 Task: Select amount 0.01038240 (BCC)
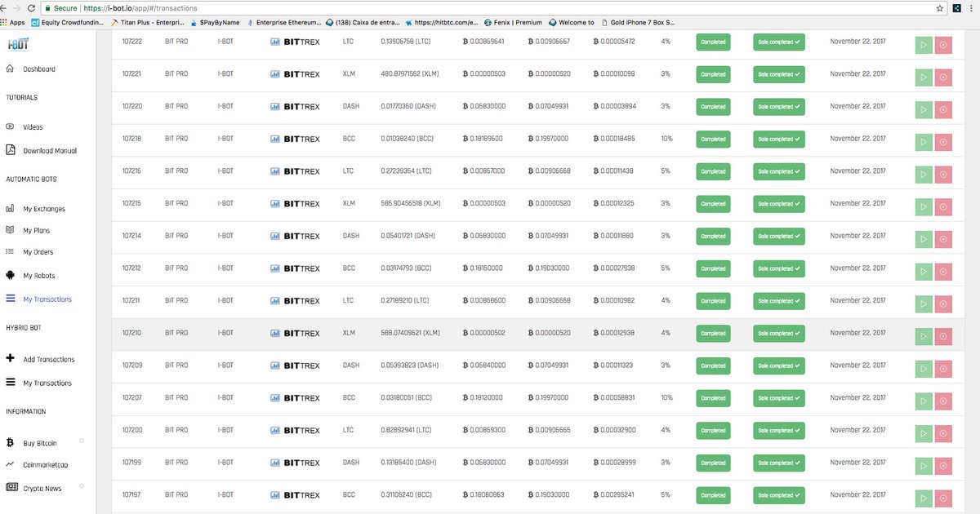407,139
